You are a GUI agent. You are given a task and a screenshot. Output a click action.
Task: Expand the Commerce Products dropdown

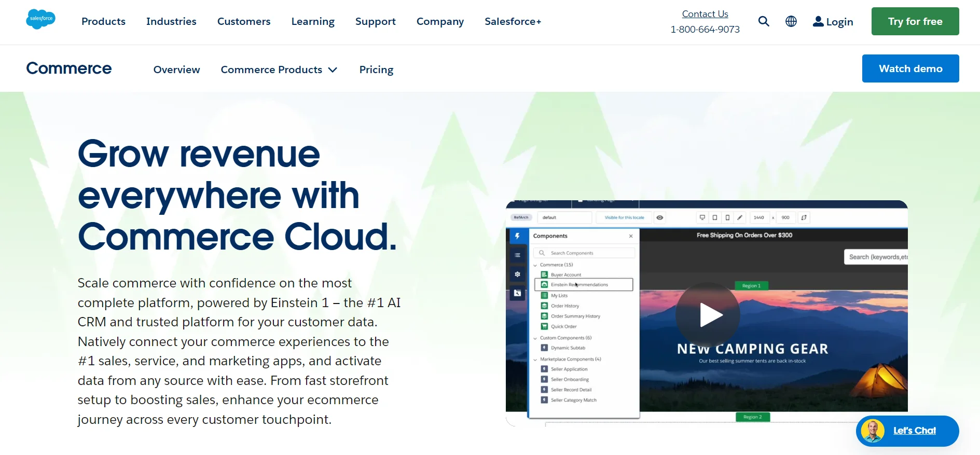coord(279,70)
